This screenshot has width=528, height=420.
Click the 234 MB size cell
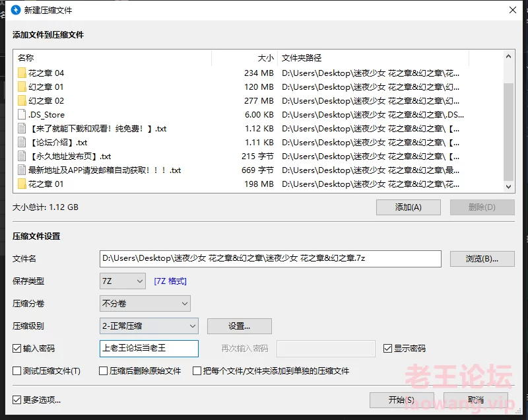(x=259, y=73)
